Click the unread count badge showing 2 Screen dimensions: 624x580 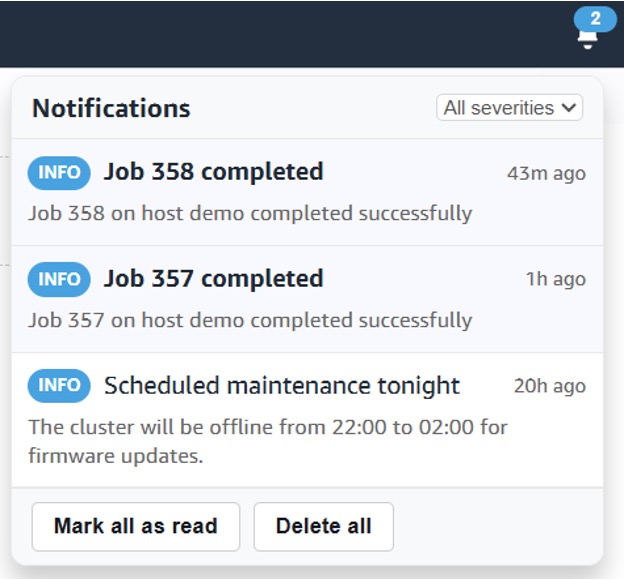[x=595, y=18]
